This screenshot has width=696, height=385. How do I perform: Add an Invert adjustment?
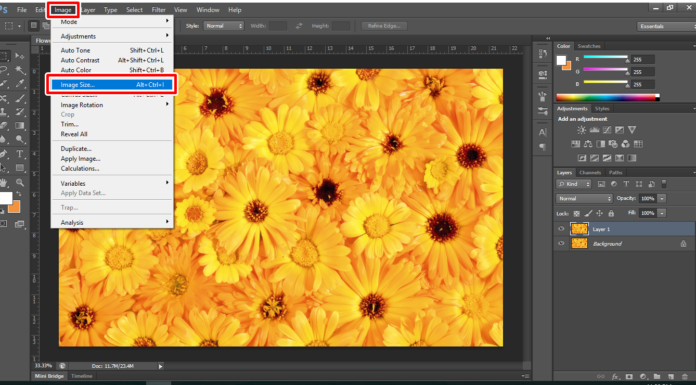point(581,158)
